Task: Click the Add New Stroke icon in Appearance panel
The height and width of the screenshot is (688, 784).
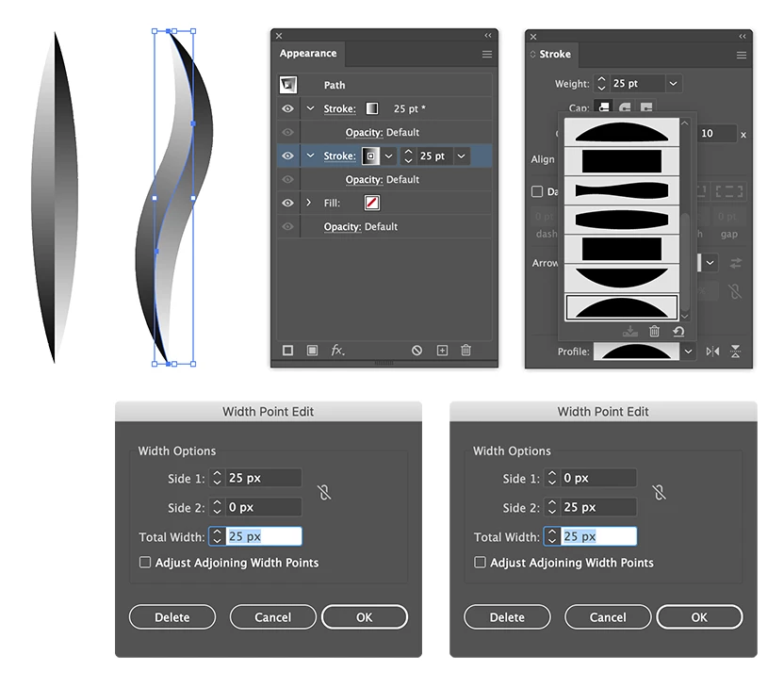Action: (x=288, y=351)
